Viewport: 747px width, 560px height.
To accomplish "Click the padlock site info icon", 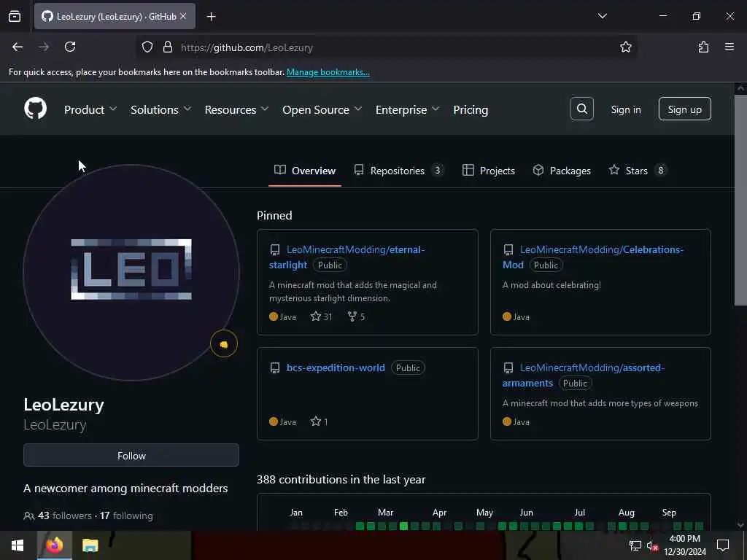I will click(167, 47).
